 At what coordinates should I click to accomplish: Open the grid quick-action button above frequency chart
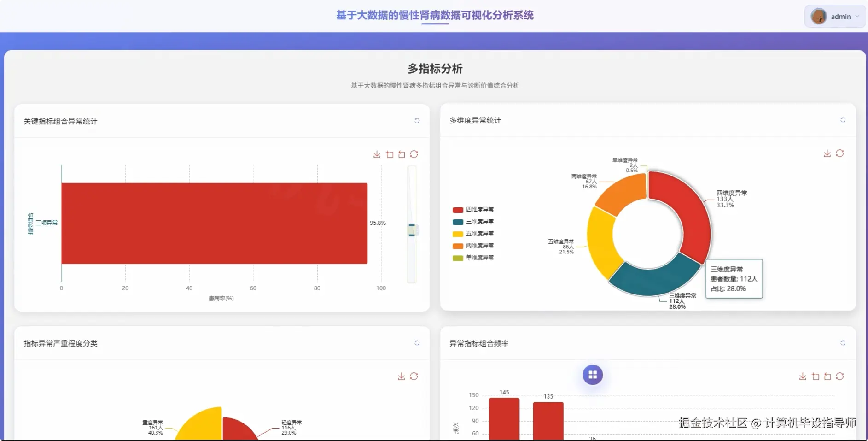pyautogui.click(x=593, y=375)
